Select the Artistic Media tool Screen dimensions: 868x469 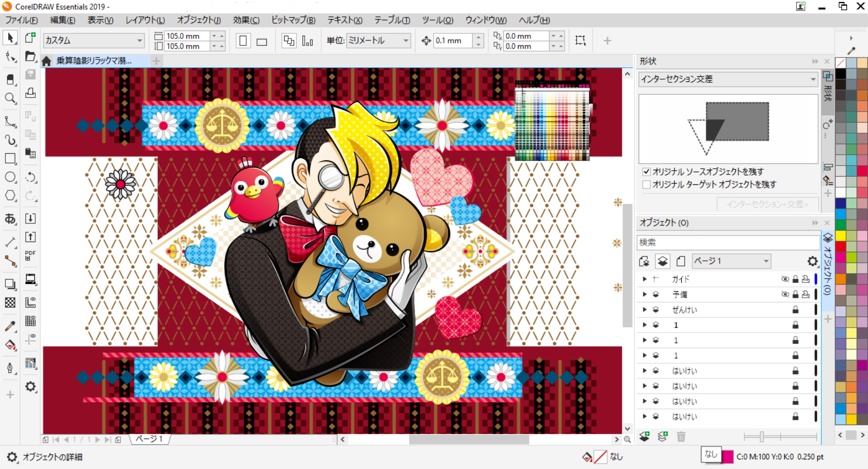click(10, 140)
